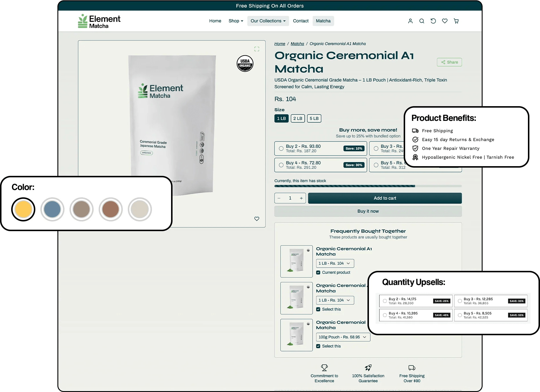Click the Save: 10% badge
540x392 pixels.
point(354,149)
